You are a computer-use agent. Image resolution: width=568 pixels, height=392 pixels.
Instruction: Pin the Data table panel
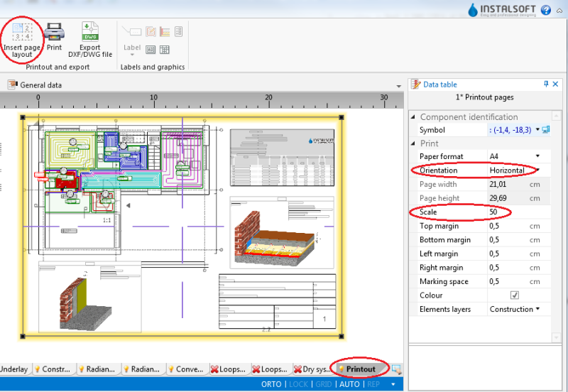coord(546,84)
